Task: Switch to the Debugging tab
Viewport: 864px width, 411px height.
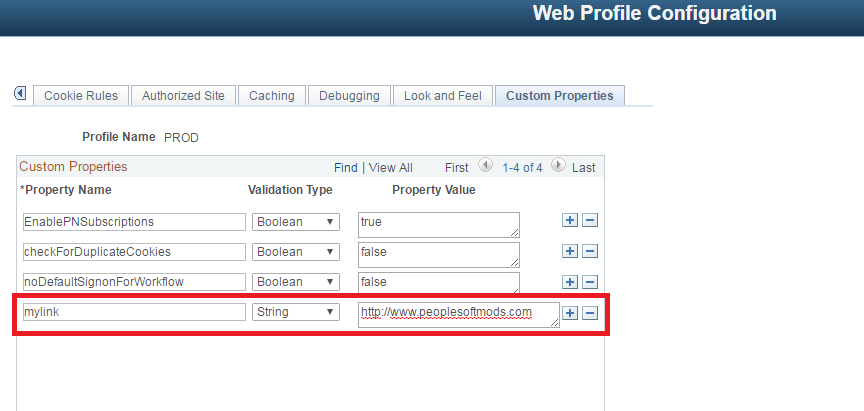Action: pyautogui.click(x=349, y=95)
